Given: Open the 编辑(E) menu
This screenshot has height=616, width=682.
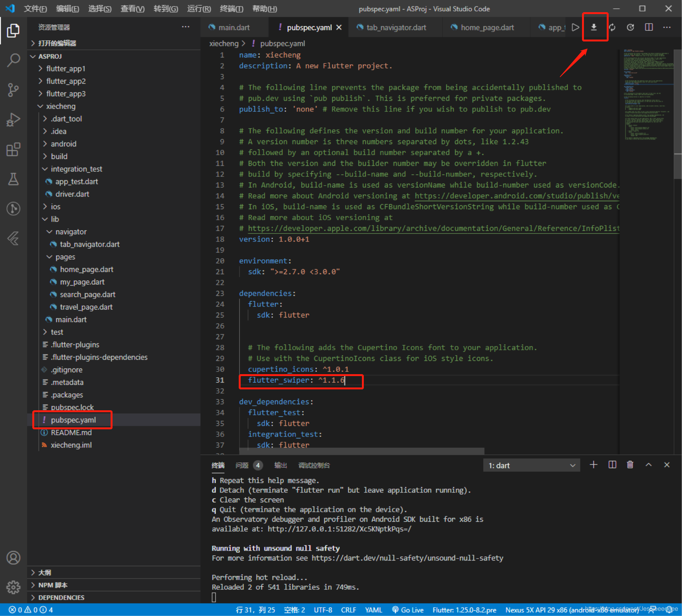Looking at the screenshot, I should coord(68,9).
